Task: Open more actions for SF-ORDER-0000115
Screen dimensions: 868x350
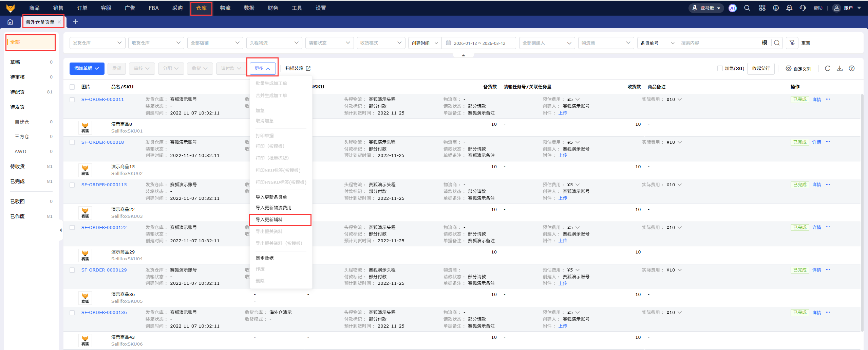Action: point(828,185)
